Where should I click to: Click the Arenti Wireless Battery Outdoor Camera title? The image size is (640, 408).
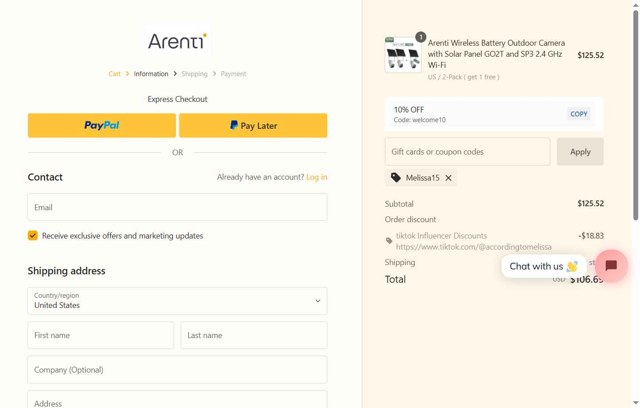tap(496, 54)
